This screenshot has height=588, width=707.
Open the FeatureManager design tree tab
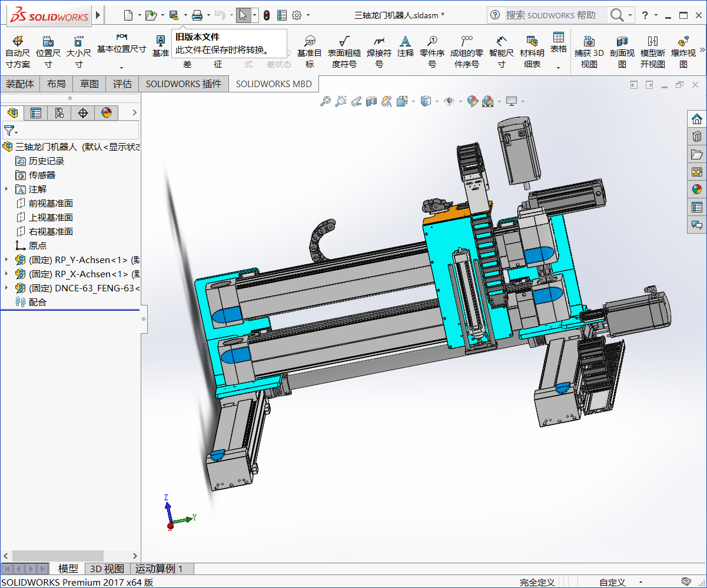point(12,113)
